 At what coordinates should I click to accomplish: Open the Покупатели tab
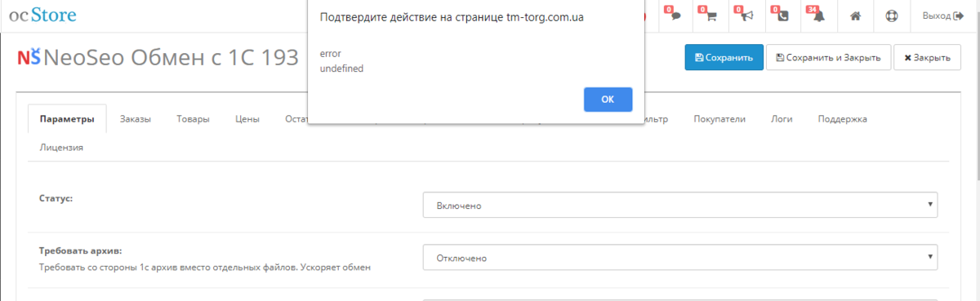point(719,119)
